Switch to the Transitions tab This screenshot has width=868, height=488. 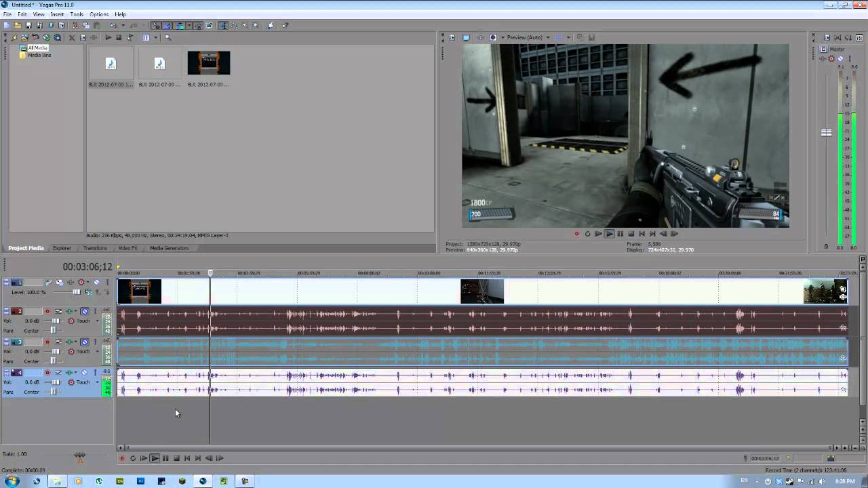click(95, 248)
